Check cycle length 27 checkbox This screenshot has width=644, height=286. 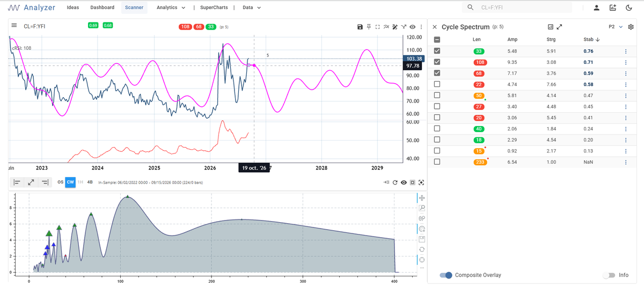tap(437, 106)
